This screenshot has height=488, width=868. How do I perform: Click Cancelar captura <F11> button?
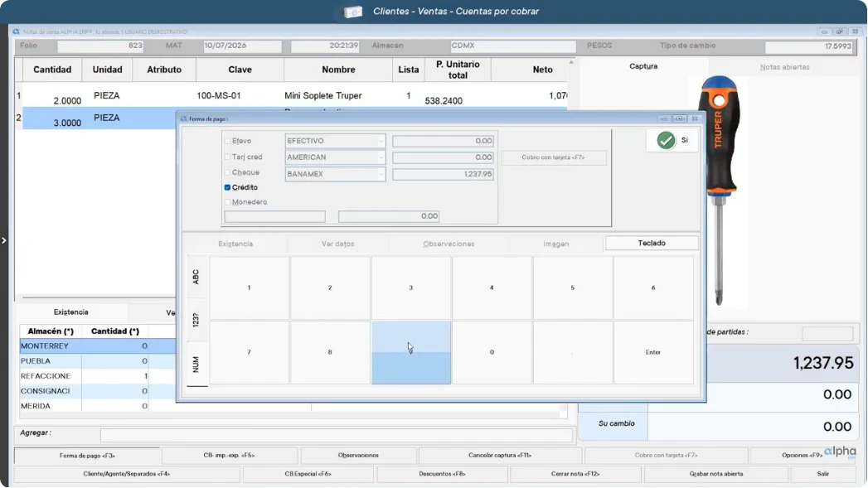(500, 456)
